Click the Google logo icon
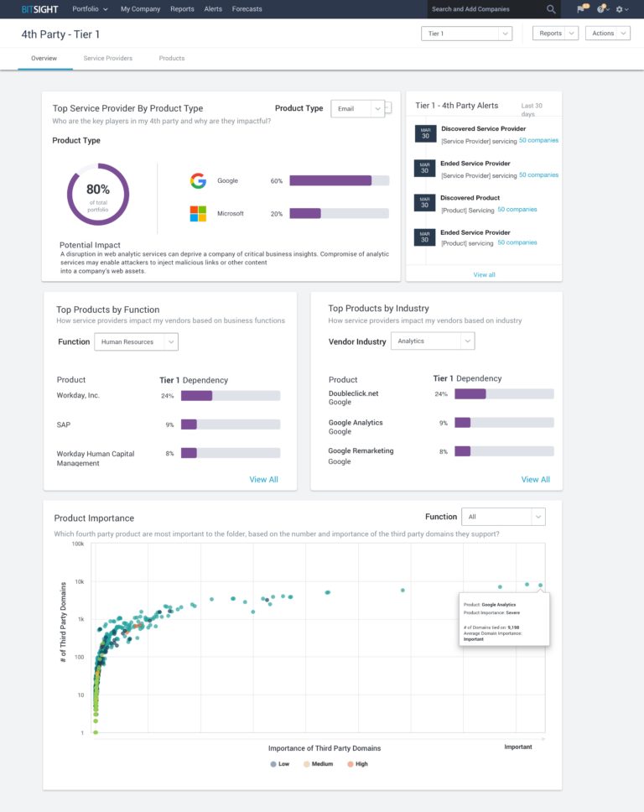 tap(198, 180)
